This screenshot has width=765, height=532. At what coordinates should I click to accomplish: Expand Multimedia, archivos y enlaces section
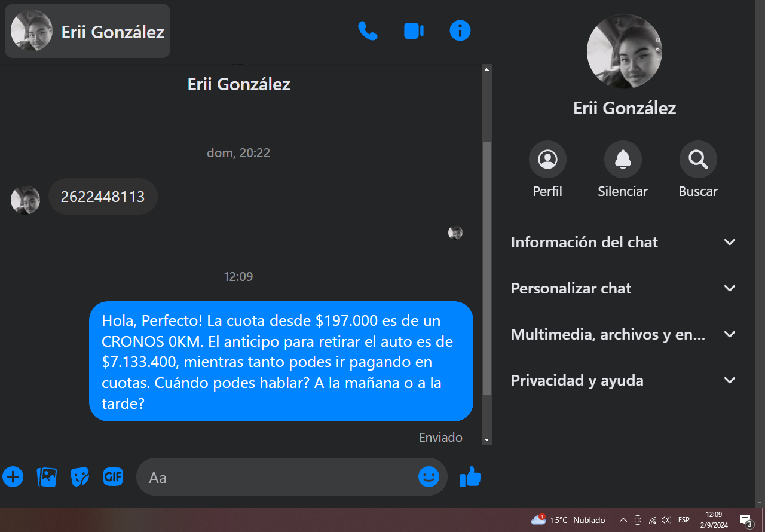[623, 334]
